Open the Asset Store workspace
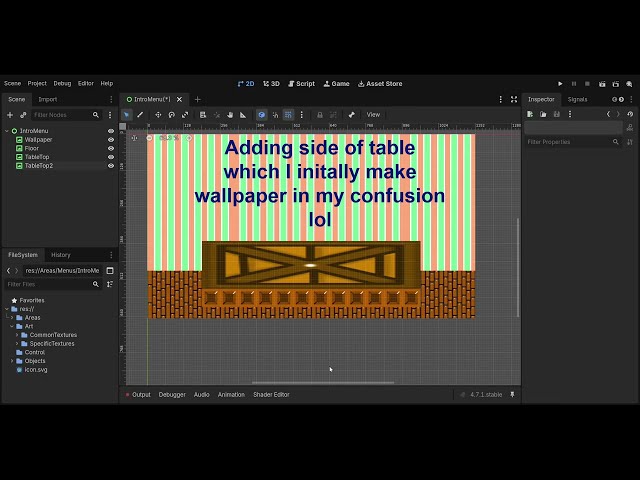This screenshot has height=480, width=640. coord(380,84)
